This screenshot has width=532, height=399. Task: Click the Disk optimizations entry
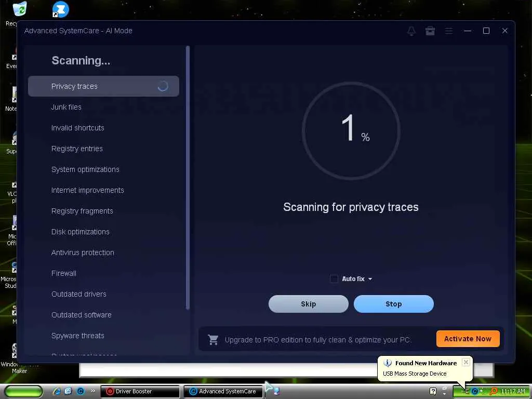pyautogui.click(x=103, y=232)
